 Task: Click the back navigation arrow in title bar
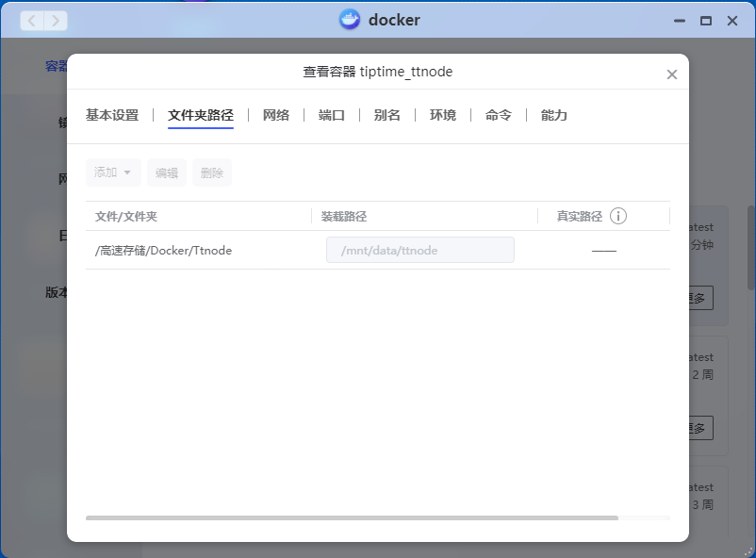pyautogui.click(x=32, y=20)
